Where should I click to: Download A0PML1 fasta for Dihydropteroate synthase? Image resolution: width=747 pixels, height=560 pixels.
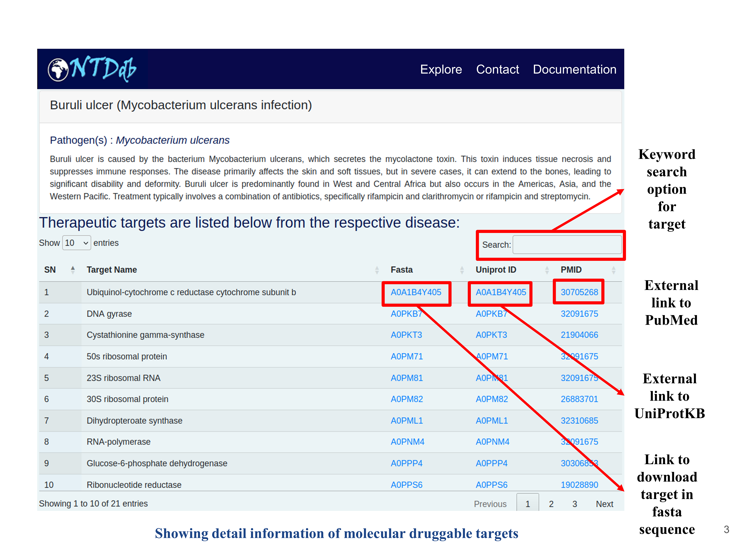(x=406, y=421)
